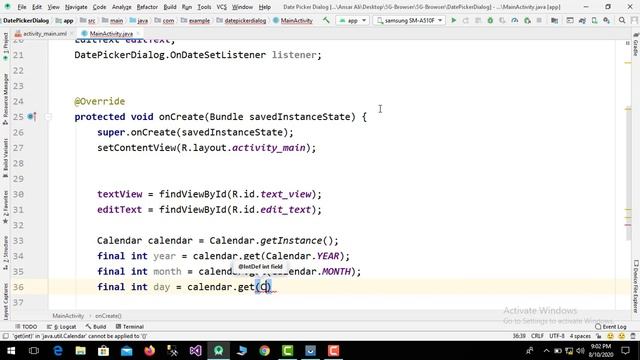Viewport: 640px width, 360px height.
Task: Open the Build menu
Action: [170, 7]
